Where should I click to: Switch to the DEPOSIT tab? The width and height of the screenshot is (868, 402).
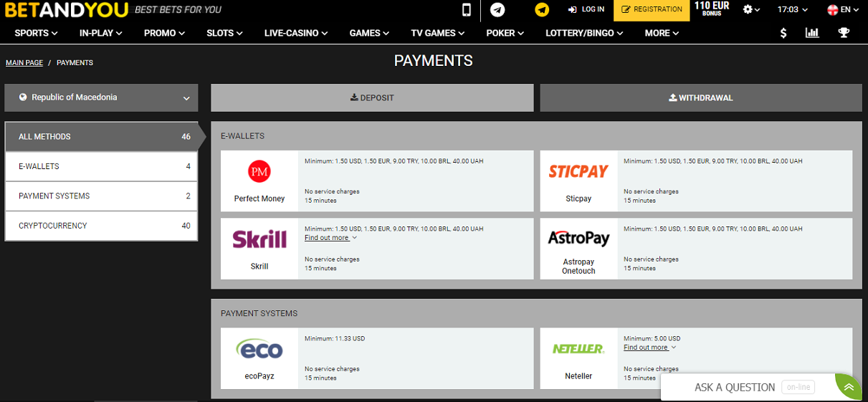click(x=372, y=98)
